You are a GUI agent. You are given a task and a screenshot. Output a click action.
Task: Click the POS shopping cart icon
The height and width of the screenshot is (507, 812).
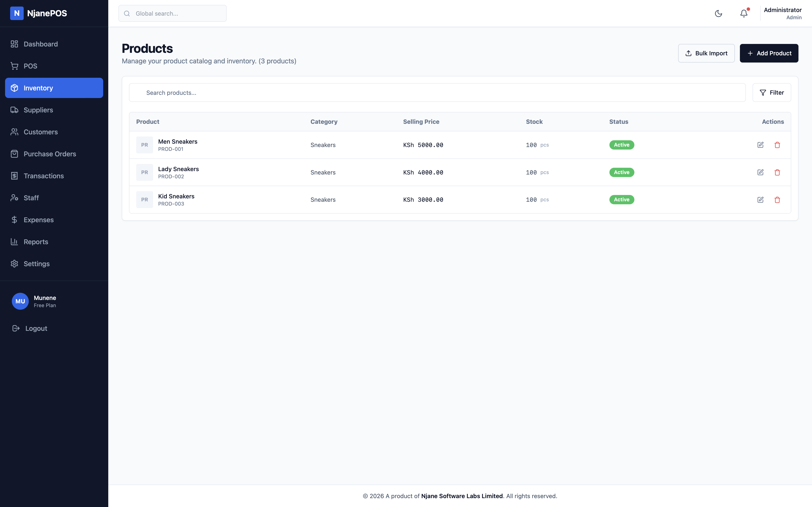click(14, 66)
